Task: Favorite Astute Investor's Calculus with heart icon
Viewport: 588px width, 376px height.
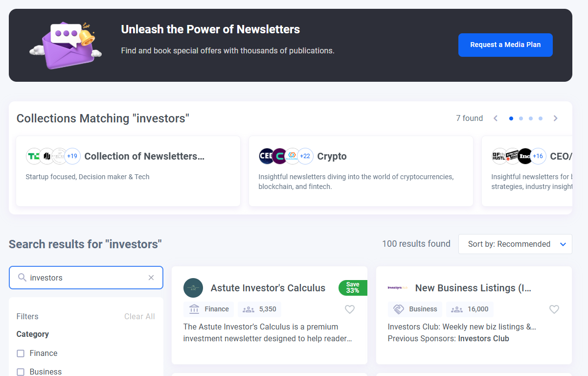Action: [x=349, y=309]
